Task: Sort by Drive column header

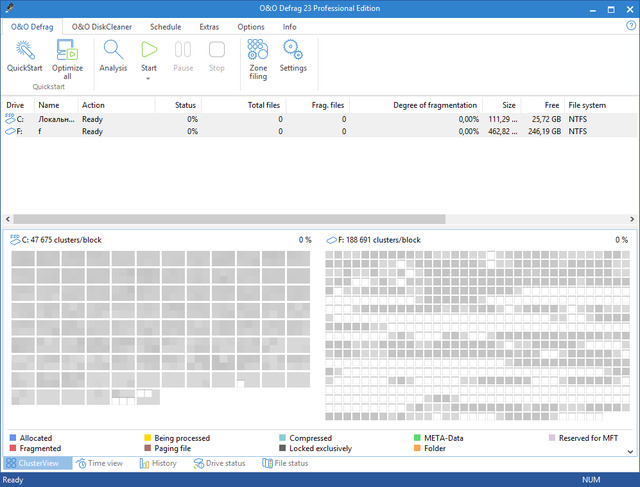Action: pos(18,105)
